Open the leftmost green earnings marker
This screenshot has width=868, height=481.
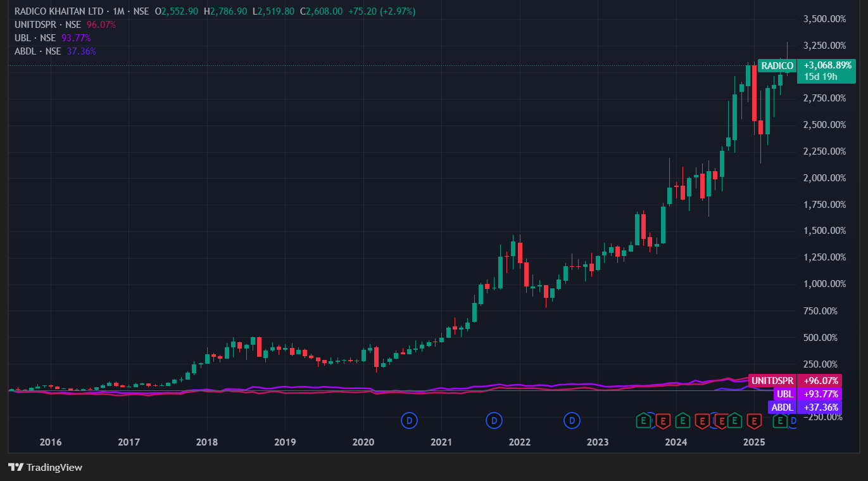[644, 420]
